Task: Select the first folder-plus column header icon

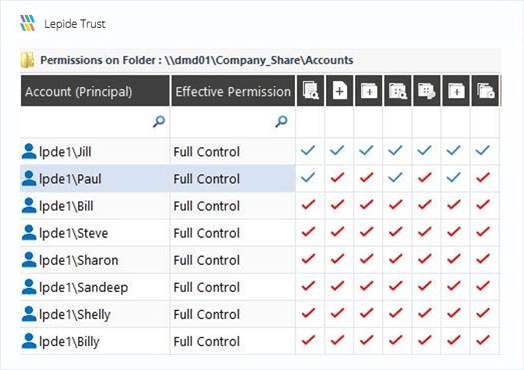Action: coord(369,91)
